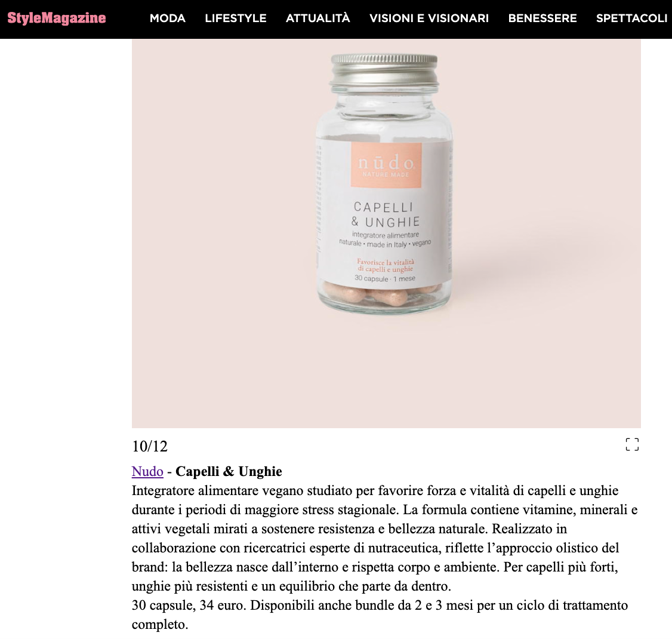Open the SPETTACOLI menu item
The height and width of the screenshot is (639, 672).
click(x=631, y=19)
